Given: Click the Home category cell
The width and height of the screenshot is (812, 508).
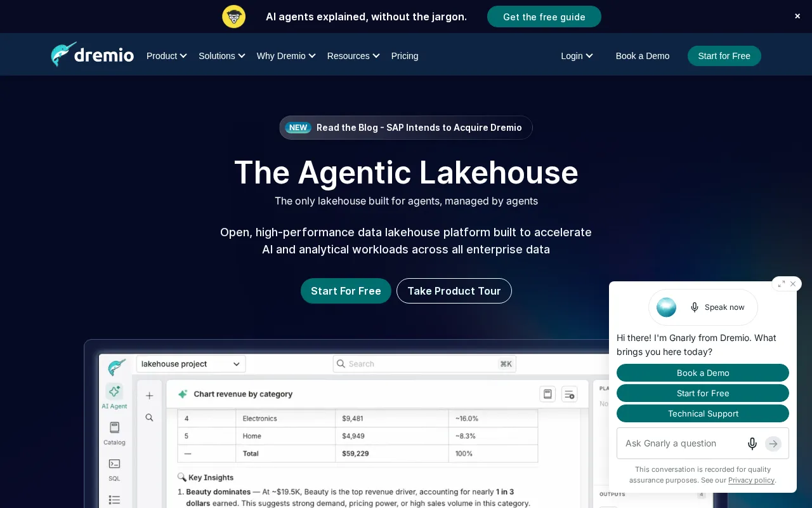Looking at the screenshot, I should (286, 436).
